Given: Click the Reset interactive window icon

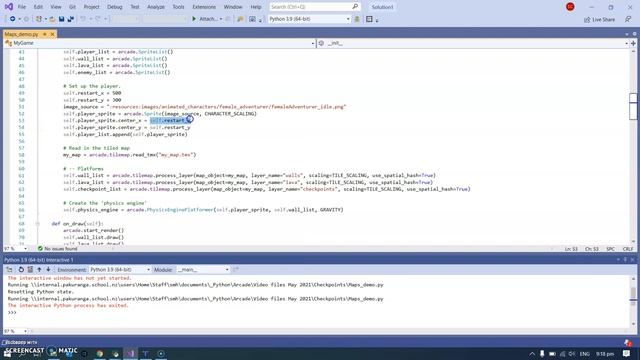Looking at the screenshot, I should click(x=21, y=270).
